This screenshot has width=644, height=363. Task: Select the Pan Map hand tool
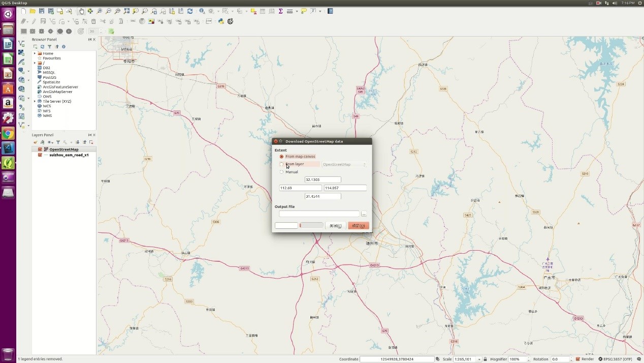tap(81, 11)
